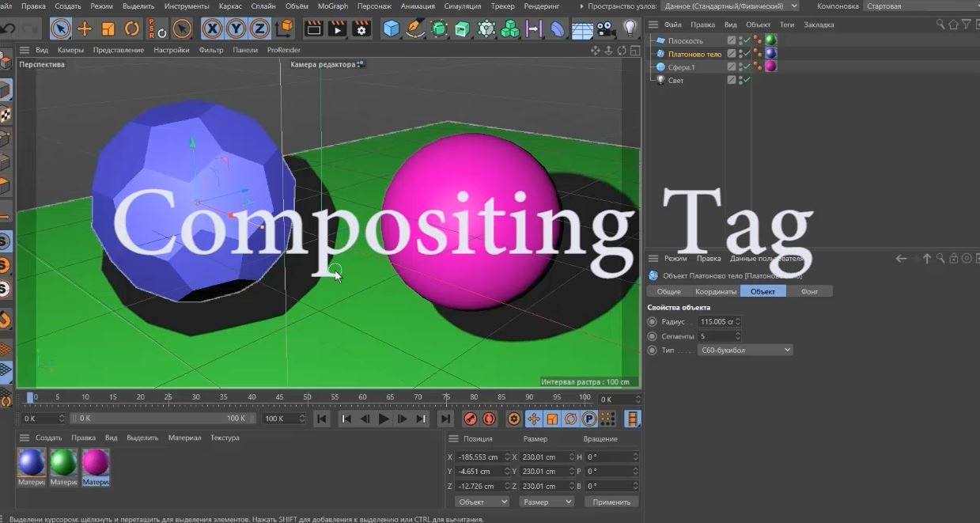Open the deformer objects icon

pos(558,29)
